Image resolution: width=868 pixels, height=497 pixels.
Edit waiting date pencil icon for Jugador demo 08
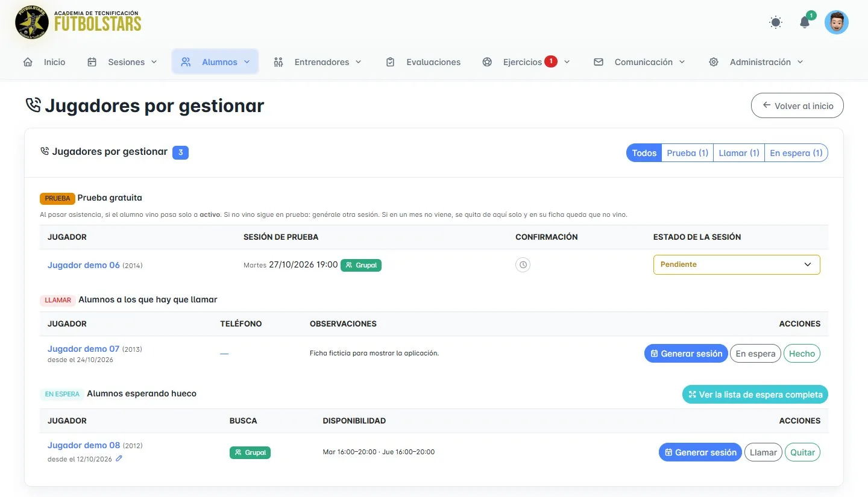coord(119,458)
